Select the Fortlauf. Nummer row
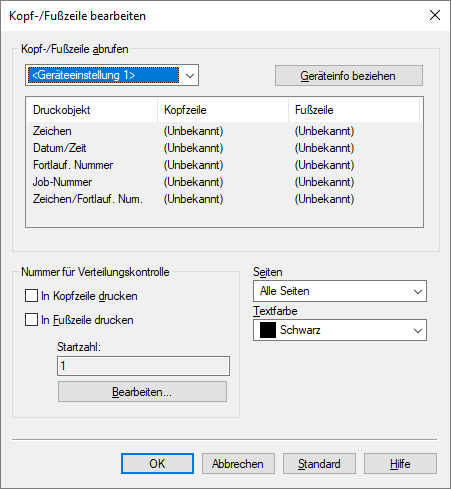 [223, 165]
